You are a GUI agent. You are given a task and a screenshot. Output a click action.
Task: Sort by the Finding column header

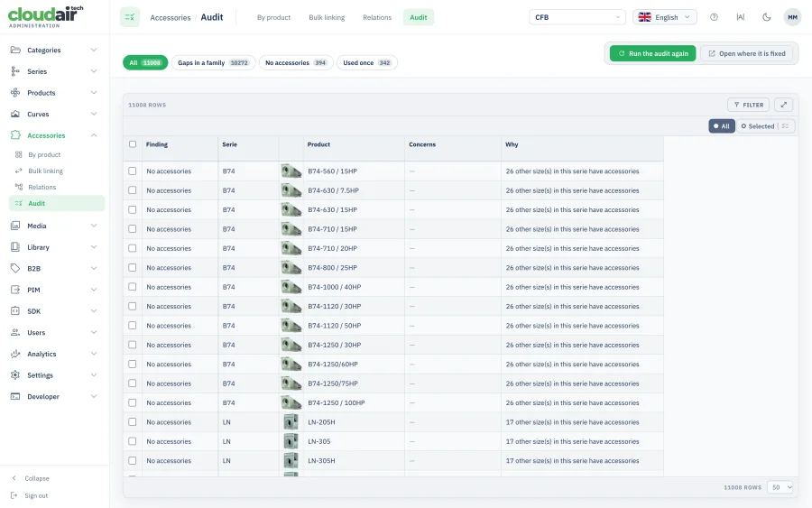coord(157,144)
